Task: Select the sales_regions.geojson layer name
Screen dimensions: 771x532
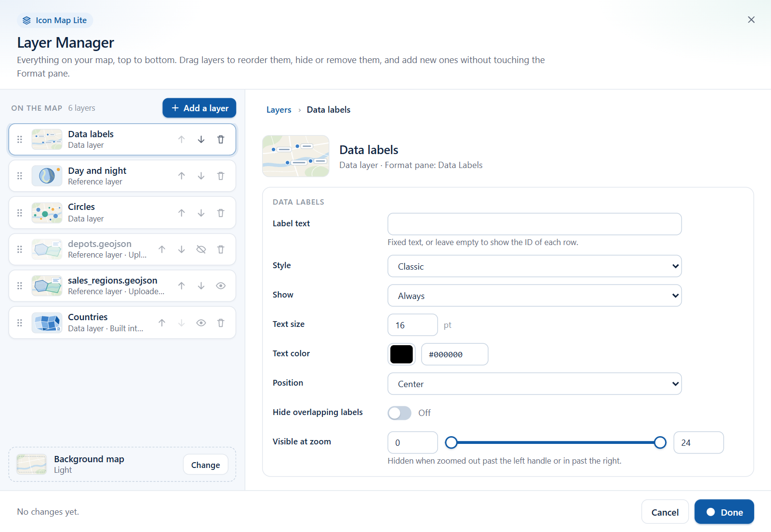Action: tap(113, 280)
